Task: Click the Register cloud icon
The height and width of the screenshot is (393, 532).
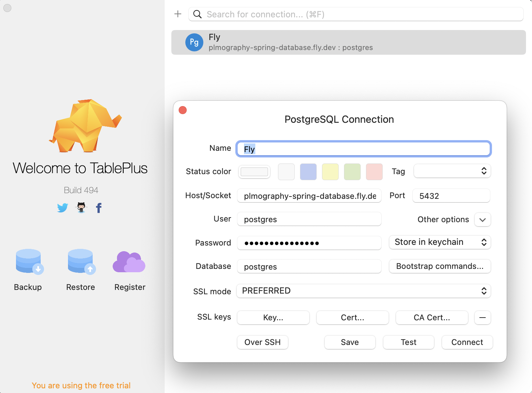Action: coord(129,262)
